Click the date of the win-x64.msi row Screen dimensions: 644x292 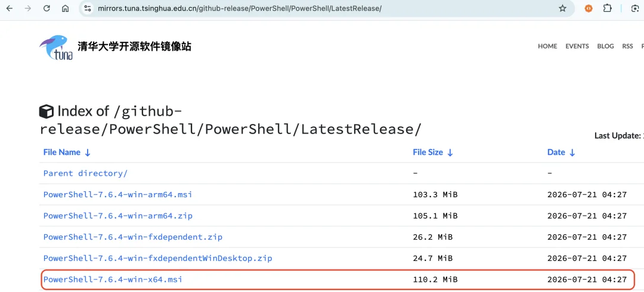tap(587, 279)
